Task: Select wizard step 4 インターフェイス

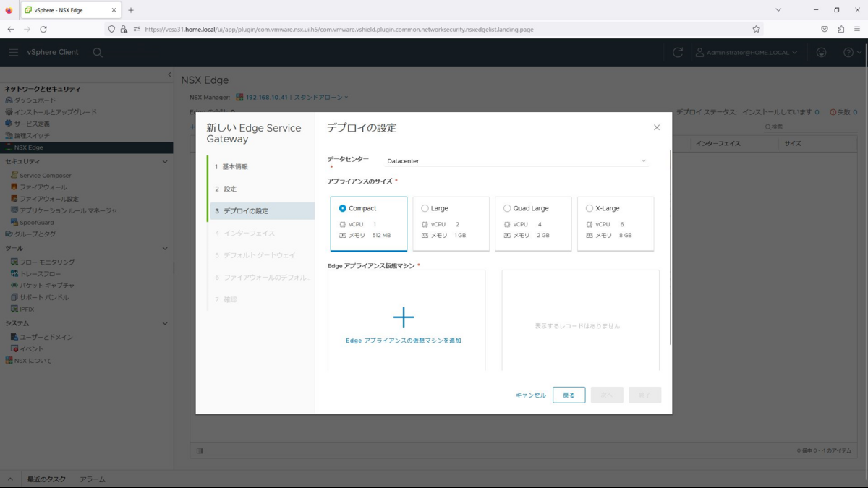Action: 261,233
